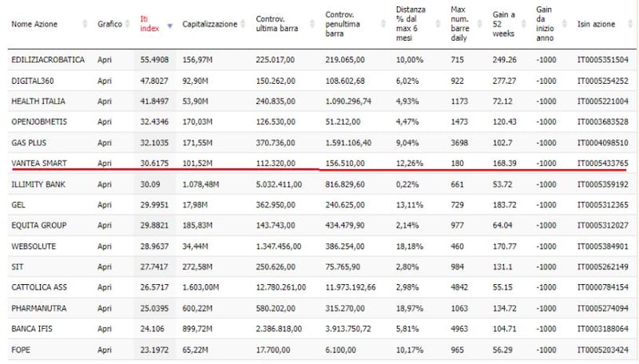Click countervalue 5.032.411,00 in ILLIMITY row
The image size is (639, 364).
(x=279, y=184)
